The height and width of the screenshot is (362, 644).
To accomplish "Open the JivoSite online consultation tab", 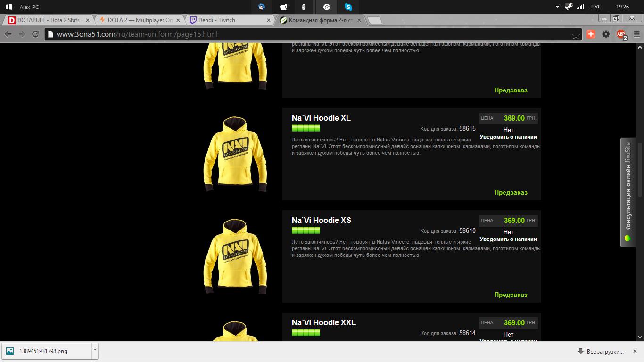I will click(x=627, y=192).
